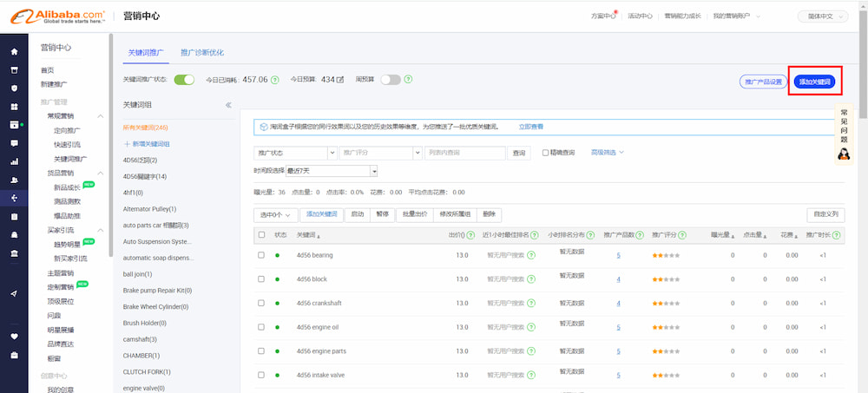Click the 批量出价 button

click(x=415, y=215)
